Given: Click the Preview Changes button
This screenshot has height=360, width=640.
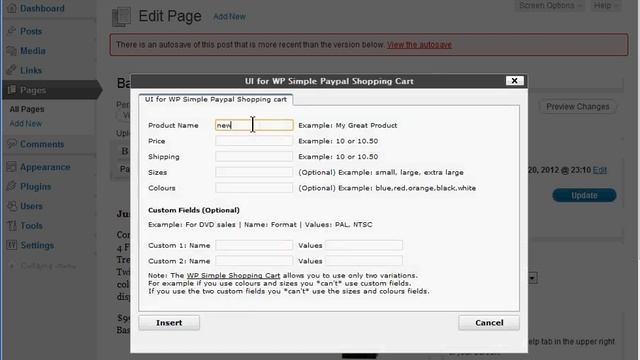Looking at the screenshot, I should tap(578, 107).
